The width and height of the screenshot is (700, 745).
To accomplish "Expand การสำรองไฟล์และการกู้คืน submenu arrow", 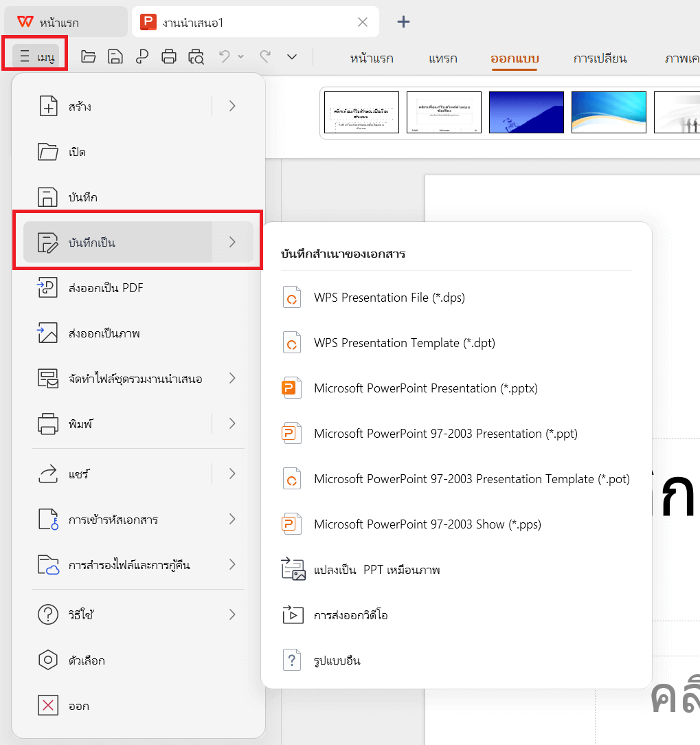I will click(x=232, y=564).
